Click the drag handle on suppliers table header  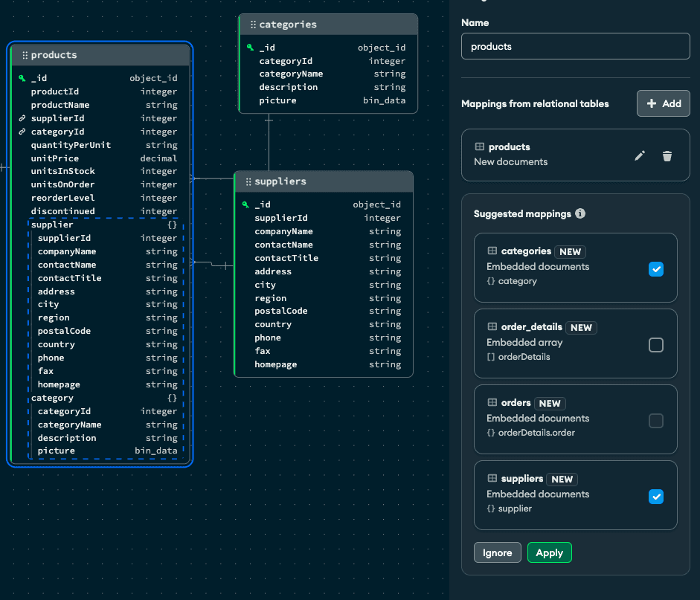tap(248, 181)
